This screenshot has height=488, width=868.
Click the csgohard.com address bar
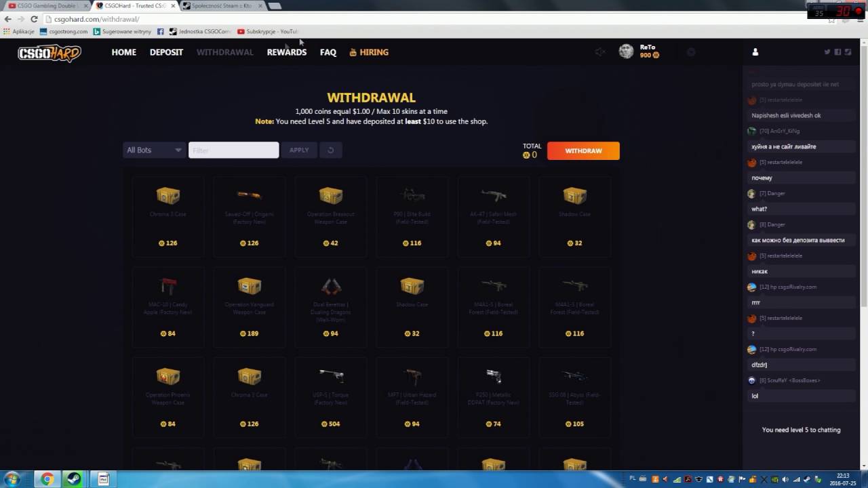click(434, 19)
